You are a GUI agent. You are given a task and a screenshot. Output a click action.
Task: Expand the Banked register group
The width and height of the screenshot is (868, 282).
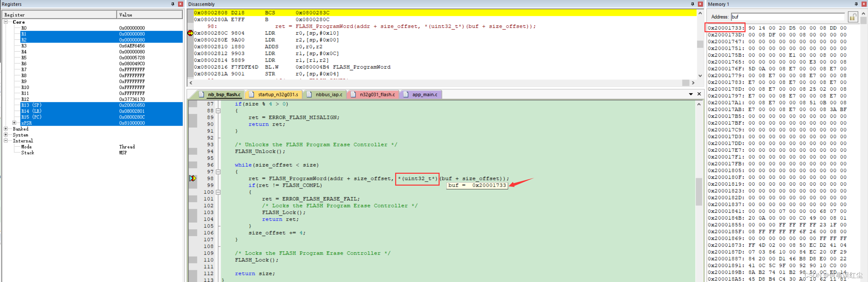point(6,129)
